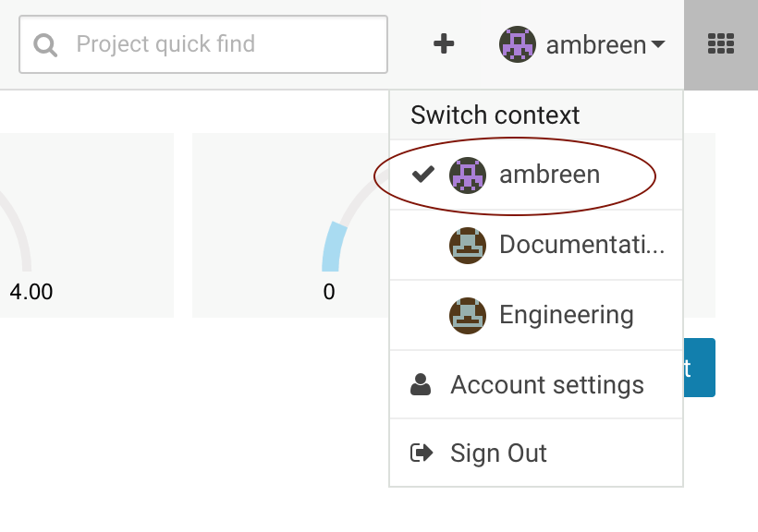This screenshot has width=758, height=532.
Task: Open the apps grid icon
Action: (721, 43)
